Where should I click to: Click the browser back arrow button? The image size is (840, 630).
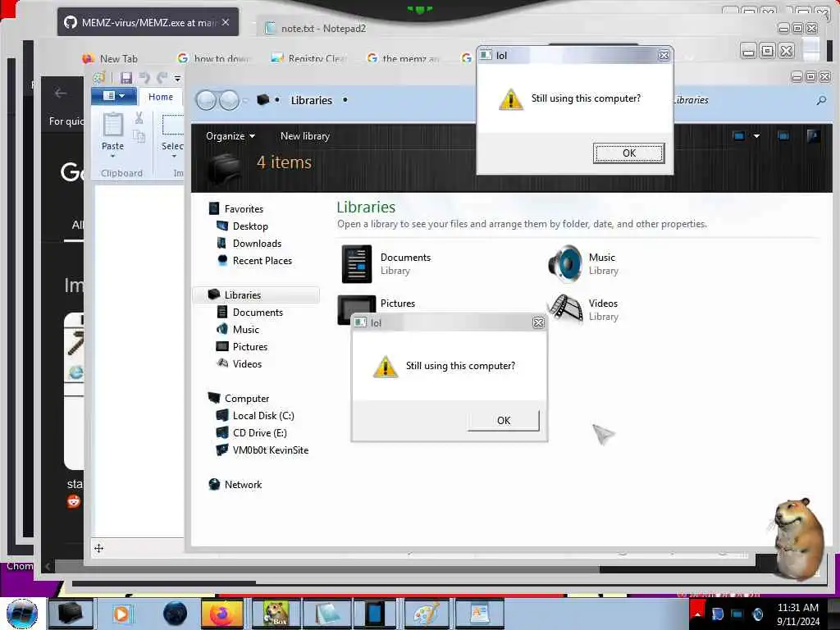[x=61, y=94]
